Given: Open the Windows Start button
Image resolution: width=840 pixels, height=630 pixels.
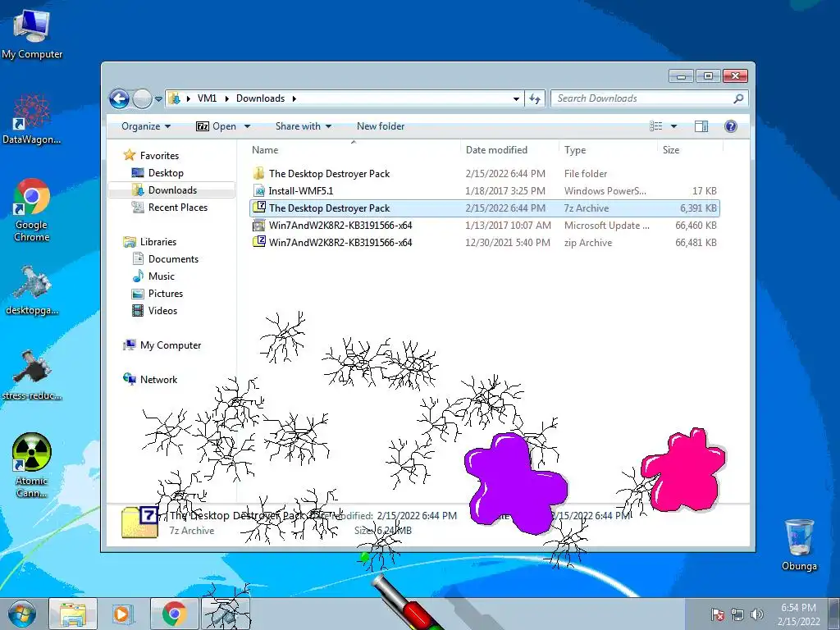Looking at the screenshot, I should (22, 614).
